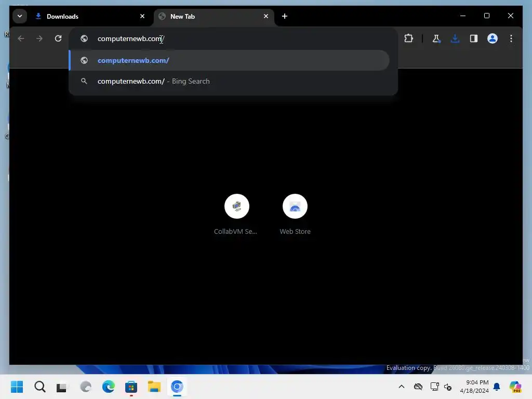The image size is (532, 399).
Task: Show browser downloads popup
Action: (455, 38)
